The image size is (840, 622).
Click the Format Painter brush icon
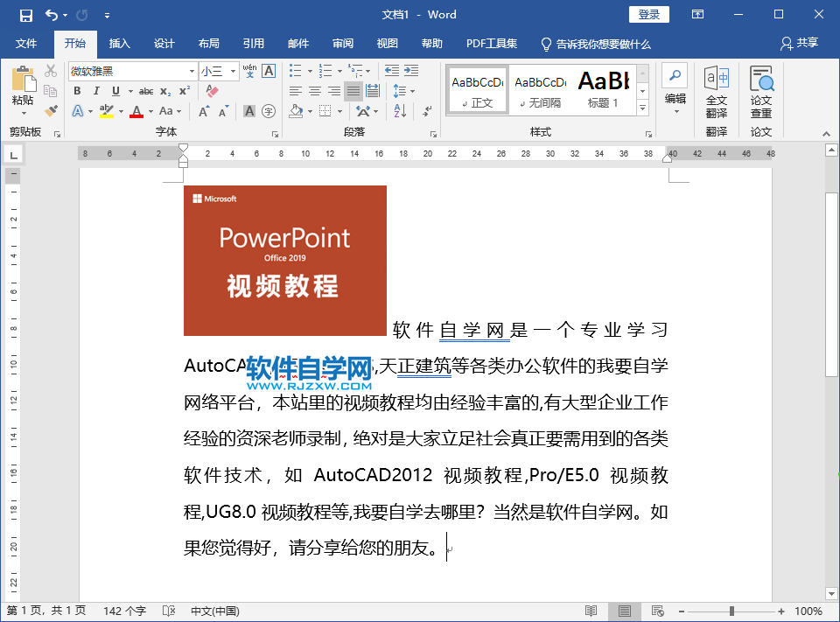(51, 111)
